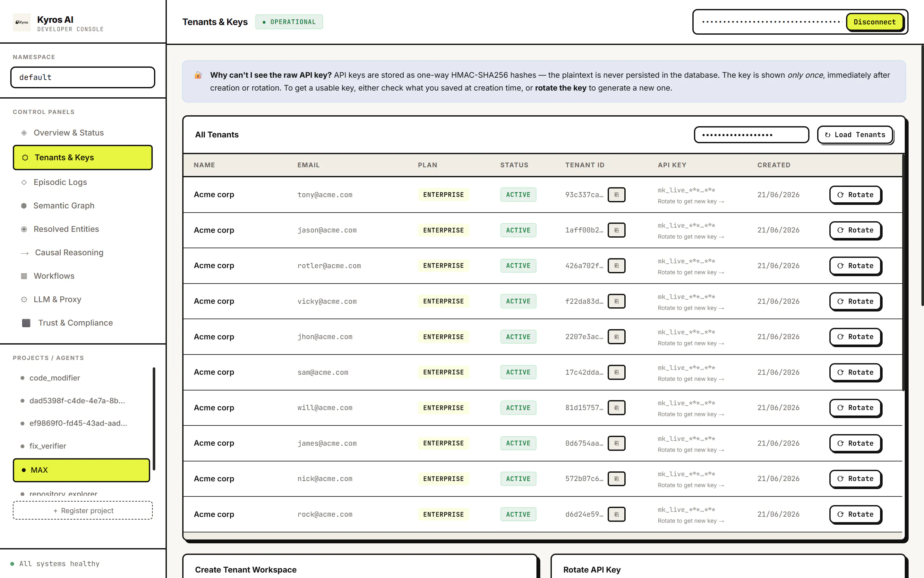Rotate key for jhon@acme.com
The width and height of the screenshot is (924, 578).
[x=855, y=337]
